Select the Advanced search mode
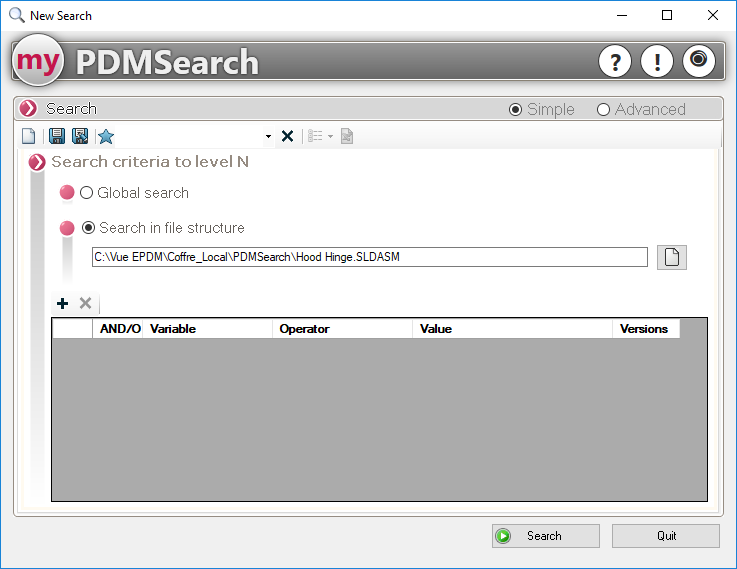 603,109
